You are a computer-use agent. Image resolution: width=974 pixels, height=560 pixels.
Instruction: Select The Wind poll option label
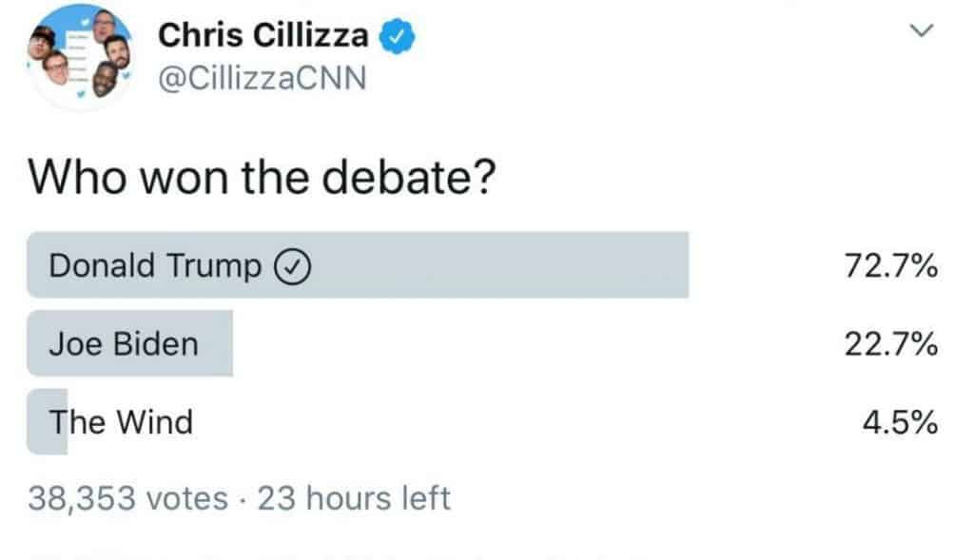[121, 421]
